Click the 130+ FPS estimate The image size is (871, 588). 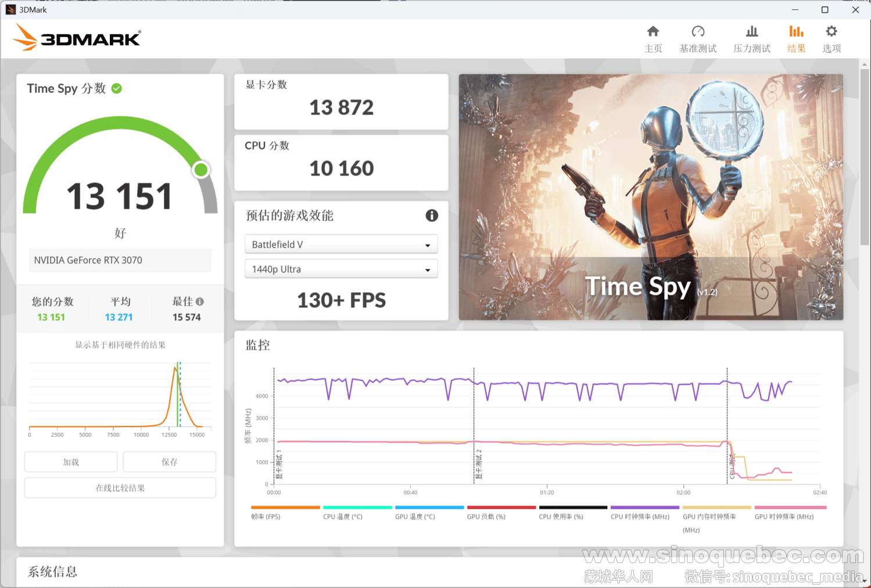click(342, 300)
